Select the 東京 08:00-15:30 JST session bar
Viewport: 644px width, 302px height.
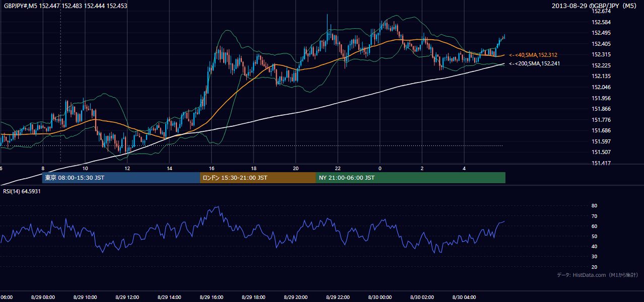click(121, 178)
